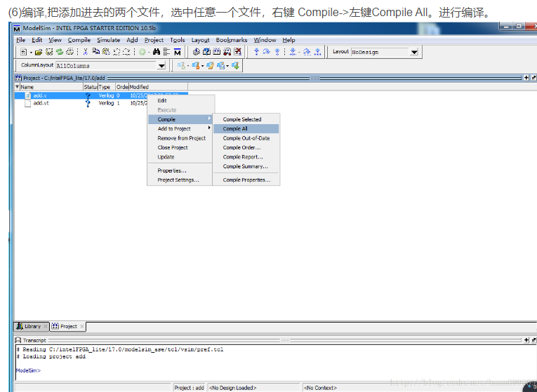Click the Status column header
Screen dimensions: 537x392
click(91, 87)
